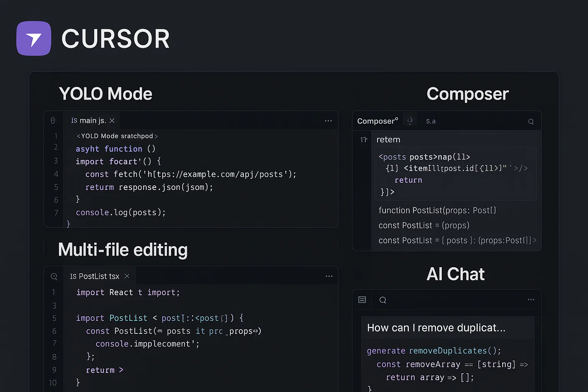Click the large Composer heading

(x=468, y=94)
